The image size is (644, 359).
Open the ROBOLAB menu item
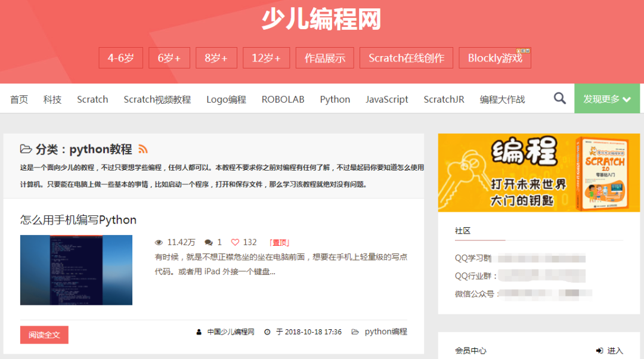coord(283,100)
